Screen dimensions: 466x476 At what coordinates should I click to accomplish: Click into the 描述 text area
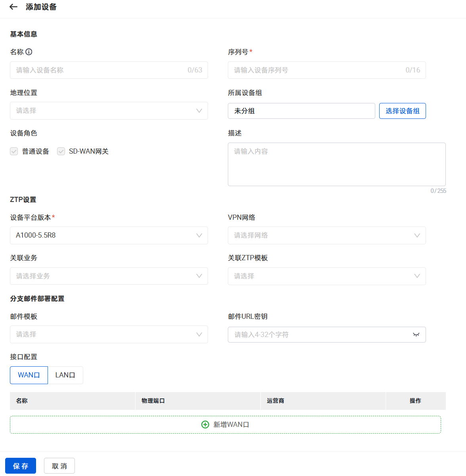(336, 164)
